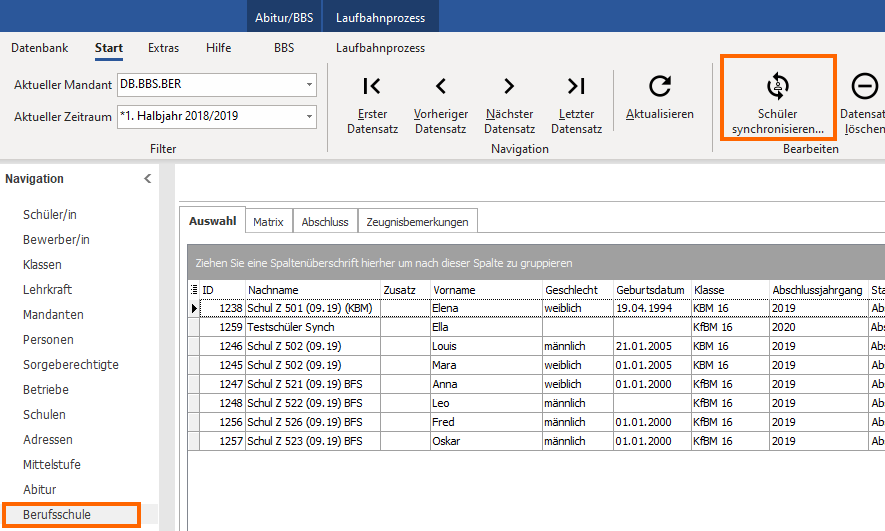Go to the first record (Erster Datensatz)
Viewport: 885px width, 531px height.
click(372, 86)
